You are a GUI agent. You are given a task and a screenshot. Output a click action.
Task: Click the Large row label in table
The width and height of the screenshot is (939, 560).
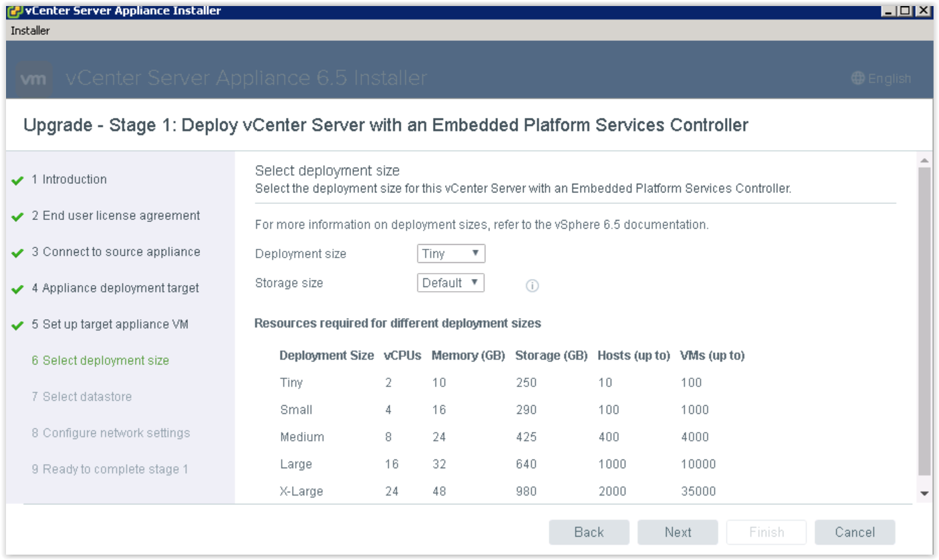pos(296,464)
